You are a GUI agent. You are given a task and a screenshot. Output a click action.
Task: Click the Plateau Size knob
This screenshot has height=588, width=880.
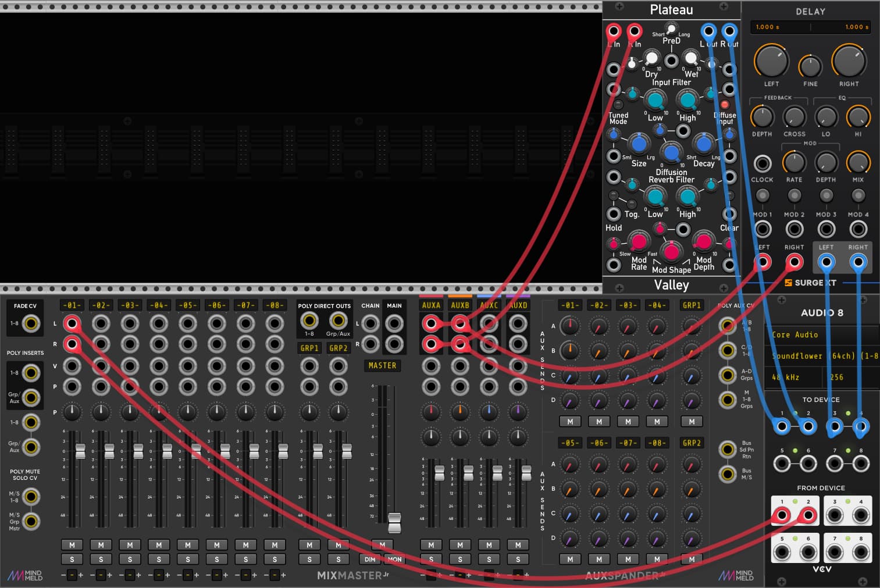(x=639, y=143)
